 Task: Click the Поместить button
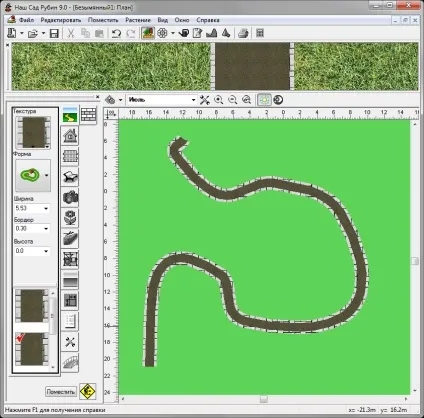click(x=60, y=391)
